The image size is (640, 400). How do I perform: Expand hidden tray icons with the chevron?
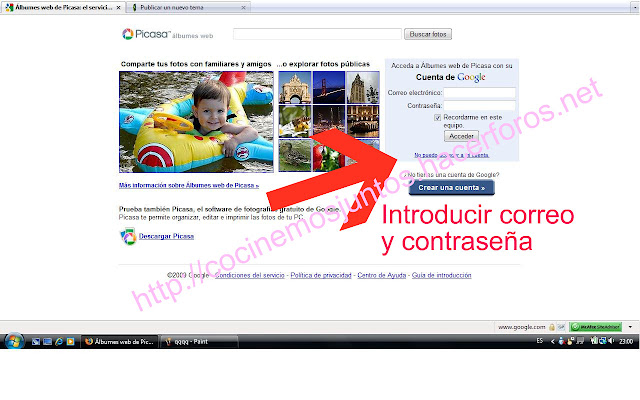click(x=553, y=342)
